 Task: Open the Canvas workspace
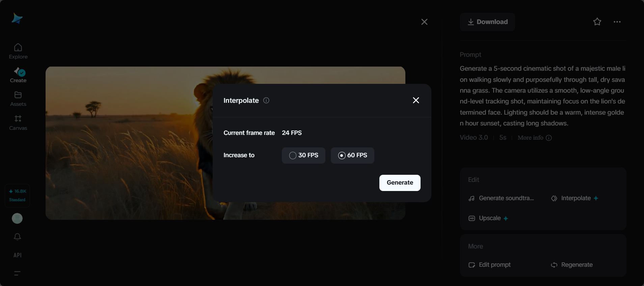[x=18, y=122]
